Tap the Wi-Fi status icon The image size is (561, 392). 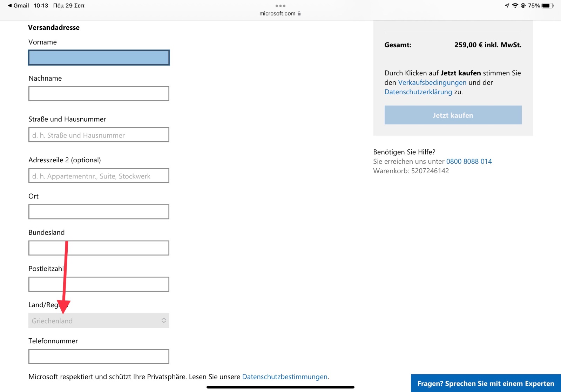click(x=515, y=6)
